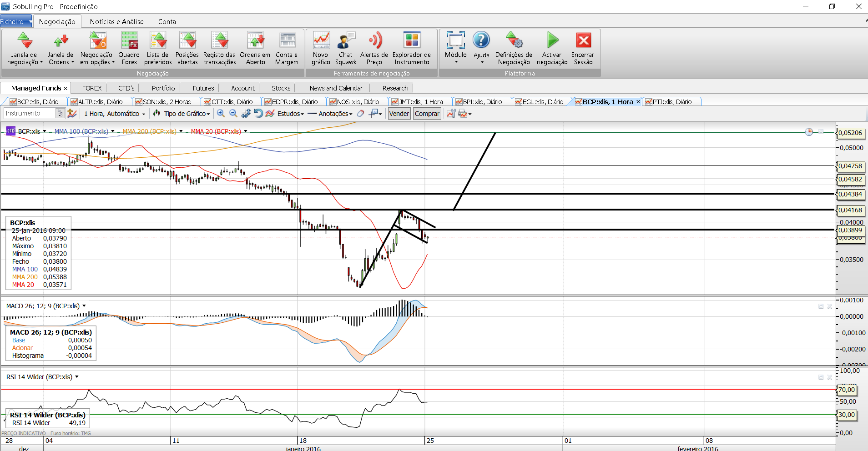
Task: Switch to the Notícias e Análise ribbon tab
Action: (116, 21)
